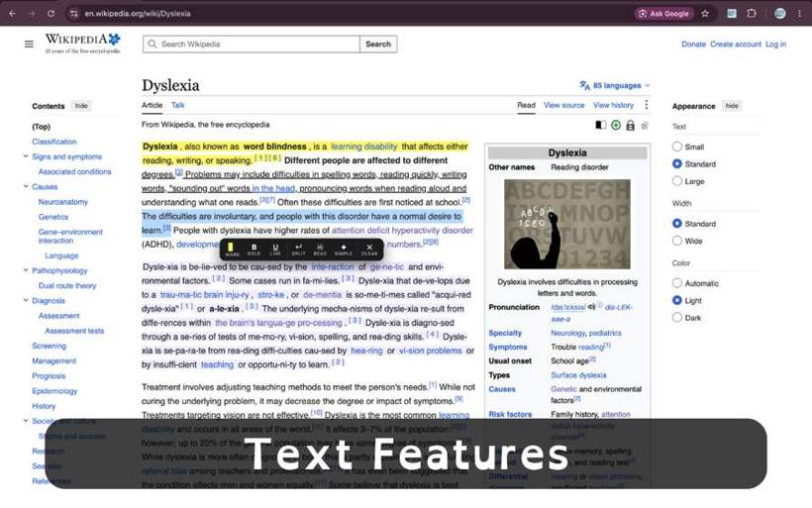This screenshot has height=508, width=812.
Task: Collapse the Diagnosis contents section
Action: click(26, 300)
